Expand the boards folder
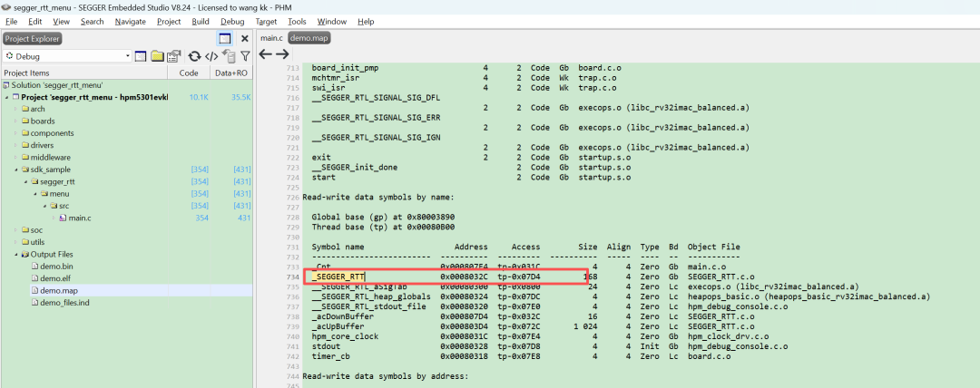Viewport: 980px width, 388px height. (16, 121)
